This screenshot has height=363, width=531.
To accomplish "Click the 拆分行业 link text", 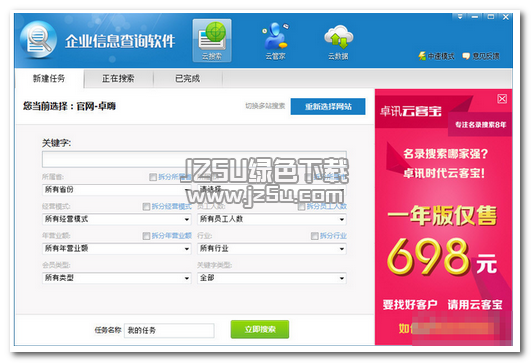I will tap(333, 236).
